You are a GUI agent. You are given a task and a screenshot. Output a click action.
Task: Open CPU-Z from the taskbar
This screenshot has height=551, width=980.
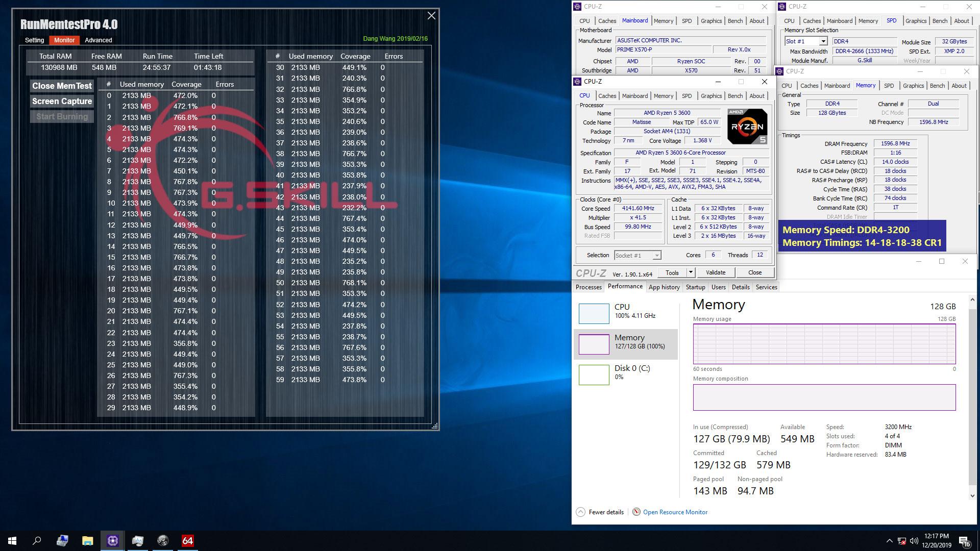point(112,540)
